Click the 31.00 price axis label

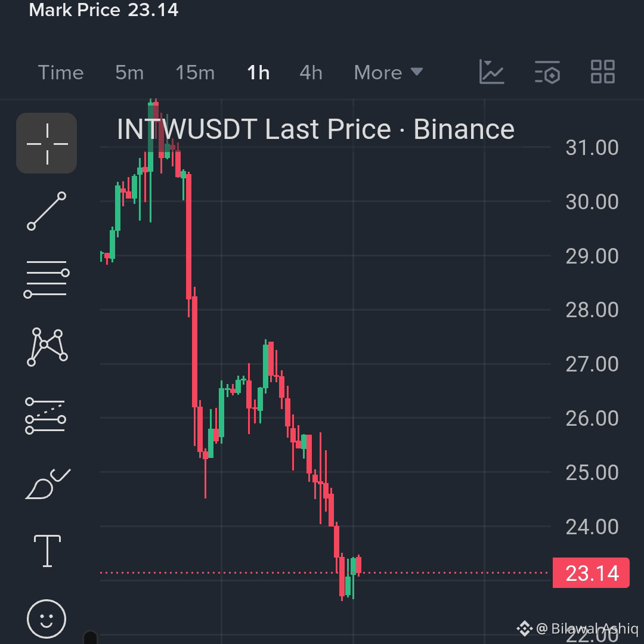(592, 147)
